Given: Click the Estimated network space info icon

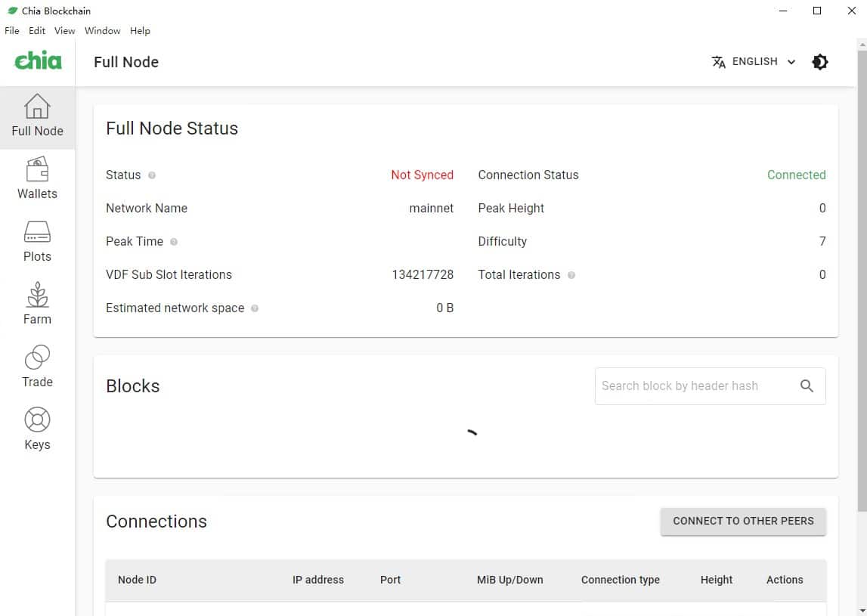Looking at the screenshot, I should 255,308.
